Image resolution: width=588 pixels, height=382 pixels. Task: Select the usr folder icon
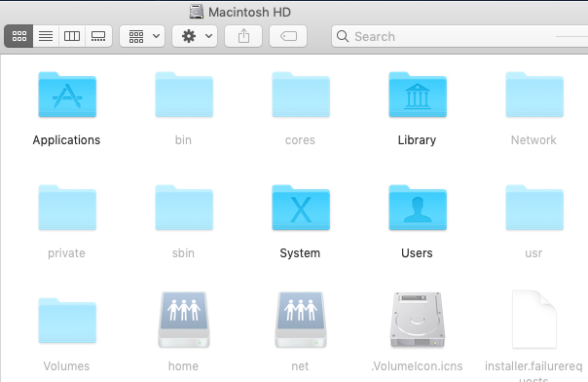tap(534, 208)
